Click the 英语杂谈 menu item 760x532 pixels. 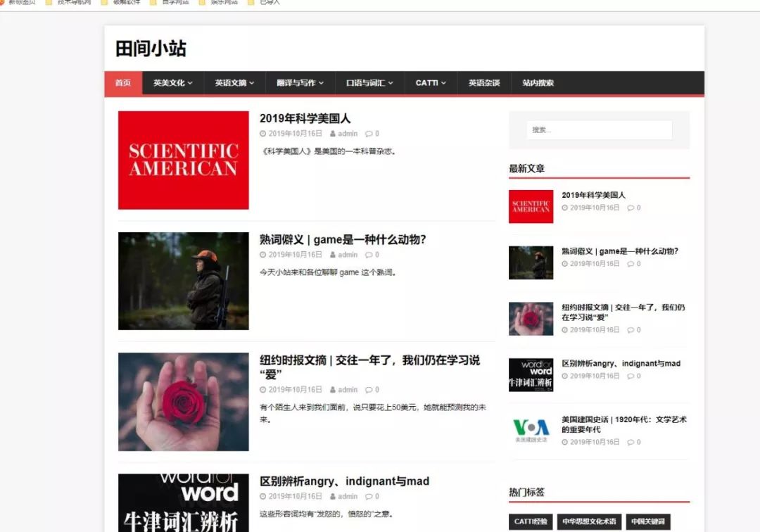(483, 82)
